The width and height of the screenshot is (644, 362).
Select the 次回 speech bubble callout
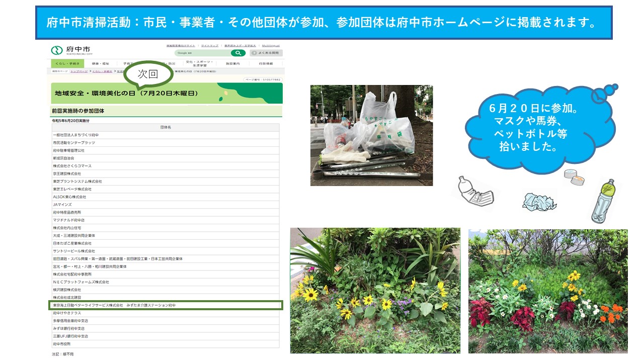coord(148,74)
